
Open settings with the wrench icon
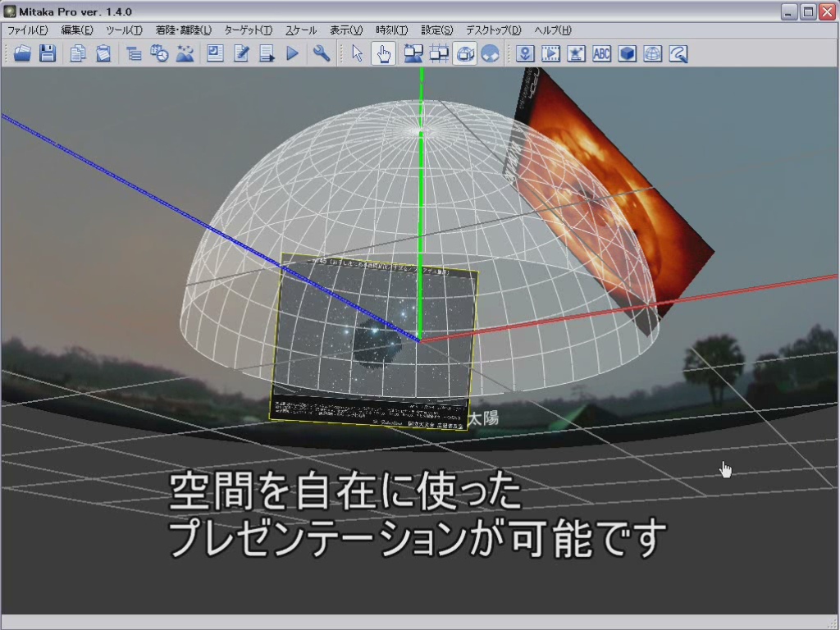tap(322, 53)
